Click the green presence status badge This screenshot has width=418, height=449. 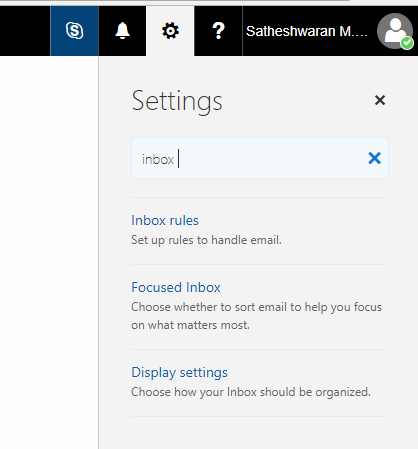[x=407, y=43]
